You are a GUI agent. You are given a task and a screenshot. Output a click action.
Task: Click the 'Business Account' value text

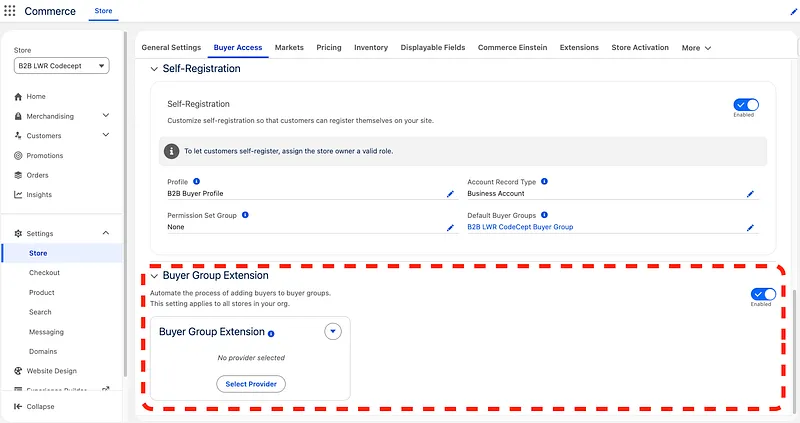point(496,193)
